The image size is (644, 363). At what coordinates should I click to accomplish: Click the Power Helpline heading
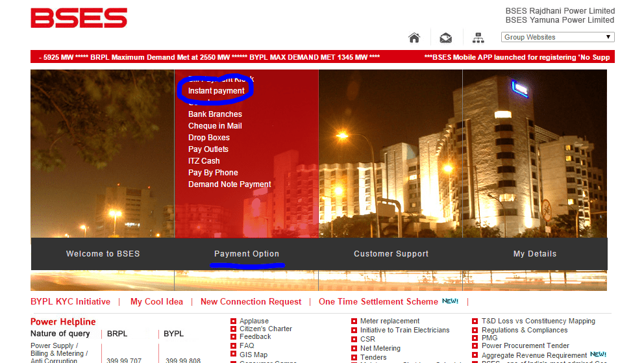click(x=63, y=322)
